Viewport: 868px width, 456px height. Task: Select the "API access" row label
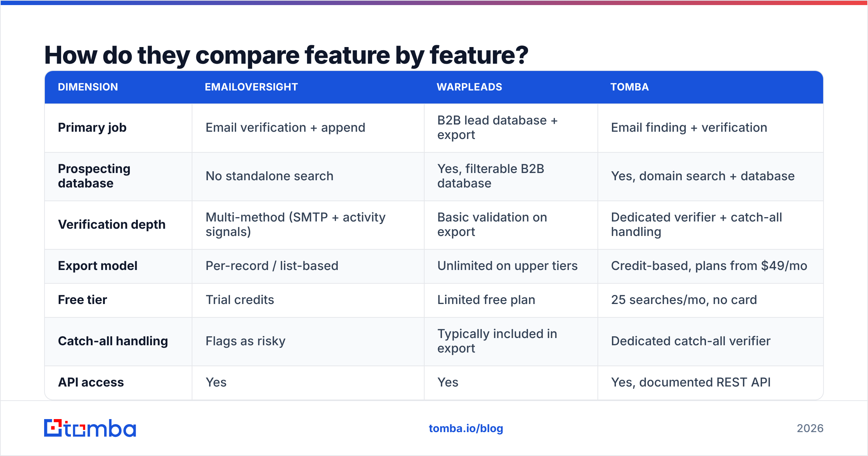point(91,383)
